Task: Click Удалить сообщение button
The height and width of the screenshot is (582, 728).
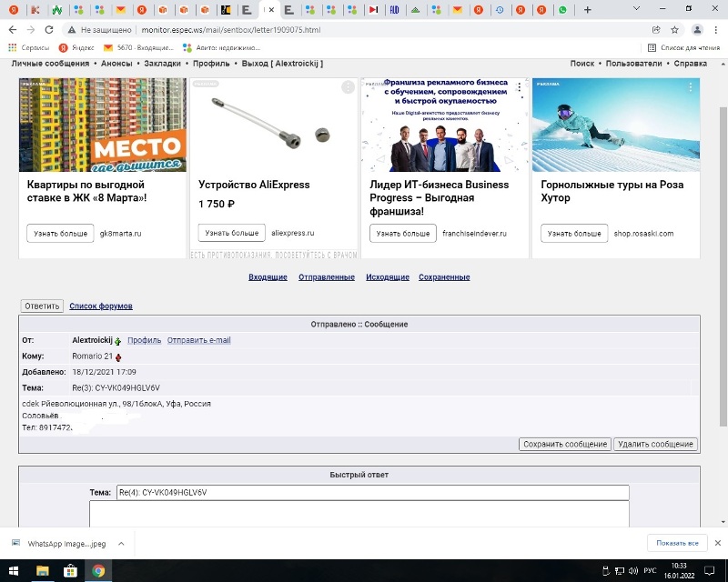Action: [x=655, y=444]
